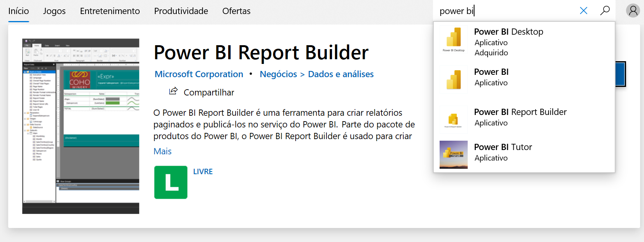Click the blue button behind the dropdown
This screenshot has height=242, width=644.
point(620,74)
